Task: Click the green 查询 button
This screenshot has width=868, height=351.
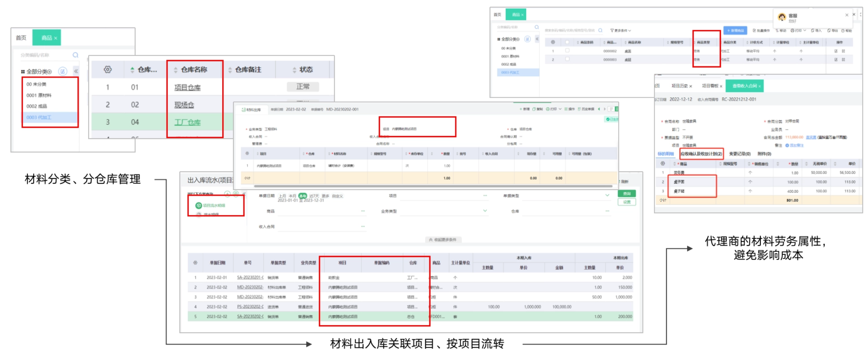Action: pyautogui.click(x=627, y=194)
